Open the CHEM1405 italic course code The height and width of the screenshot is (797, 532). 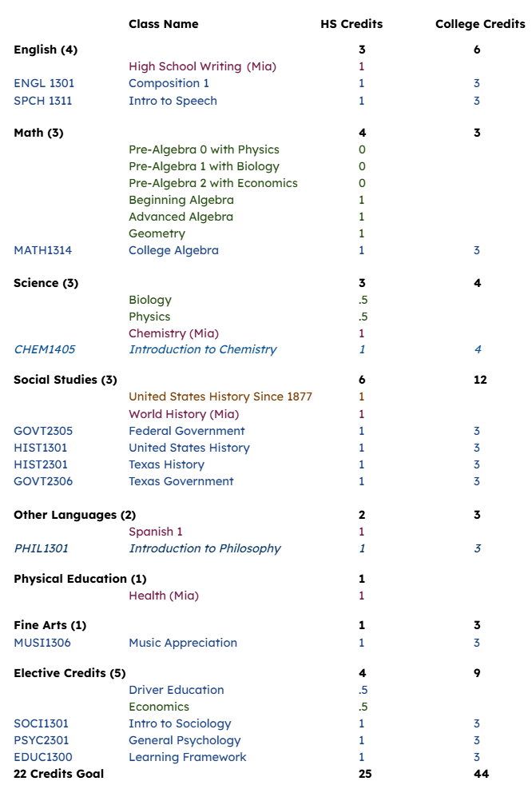tap(44, 349)
